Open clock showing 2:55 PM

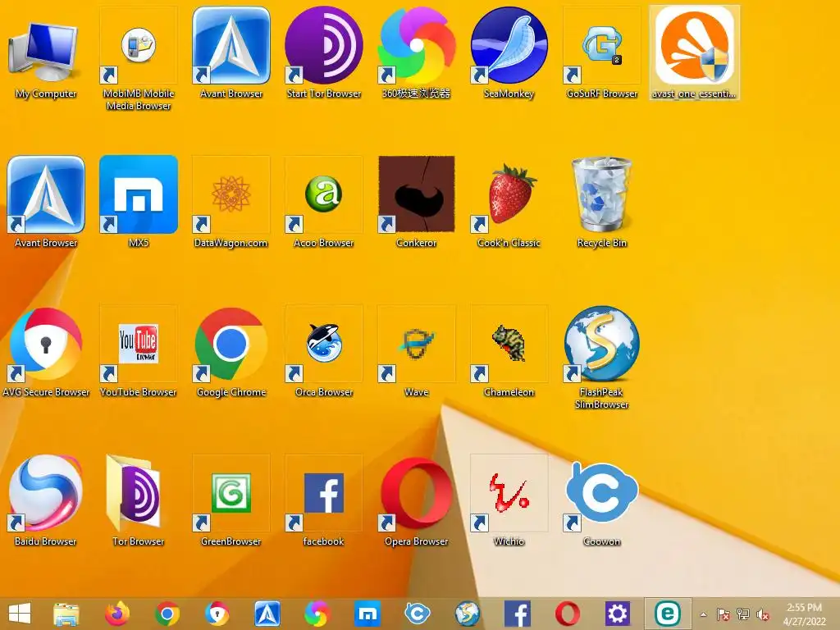pos(804,614)
